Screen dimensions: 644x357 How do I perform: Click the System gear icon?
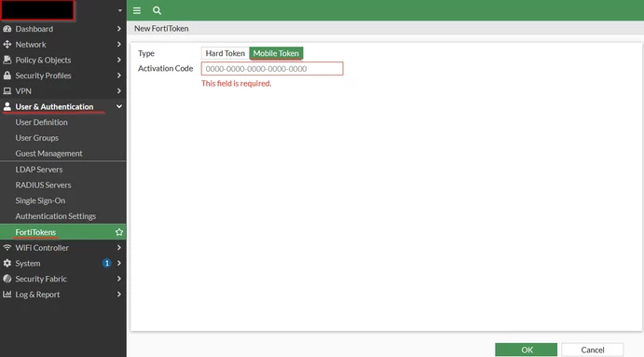pos(7,264)
